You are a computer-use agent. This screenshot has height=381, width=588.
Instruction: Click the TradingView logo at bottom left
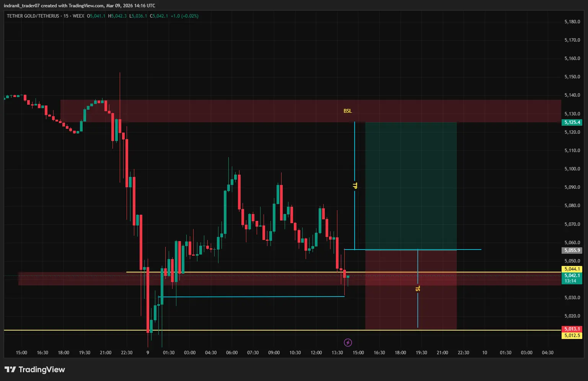(x=35, y=370)
